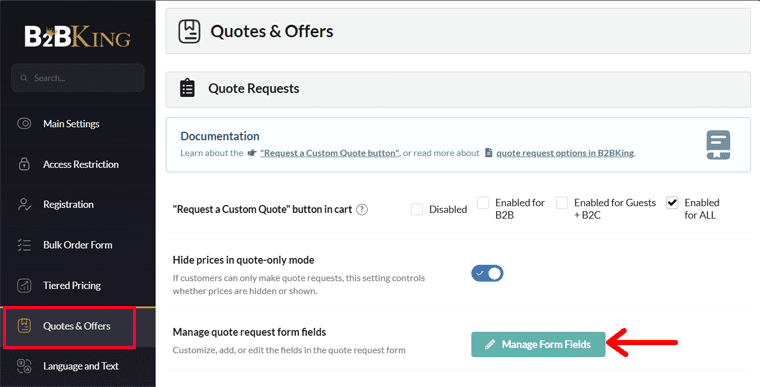Click the Quotes & Offers header icon
This screenshot has width=760, height=387.
point(189,31)
